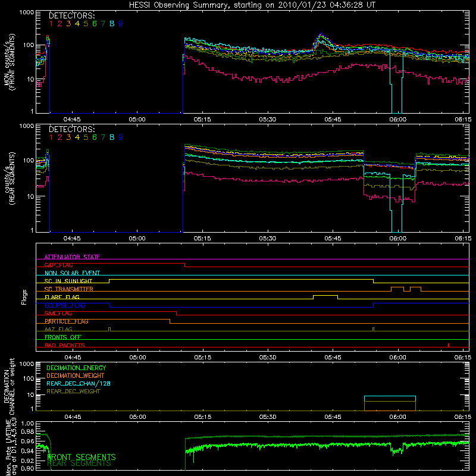This screenshot has width=476, height=476.
Task: Click the ECLIPSE_FLAG label
Action: pos(65,305)
